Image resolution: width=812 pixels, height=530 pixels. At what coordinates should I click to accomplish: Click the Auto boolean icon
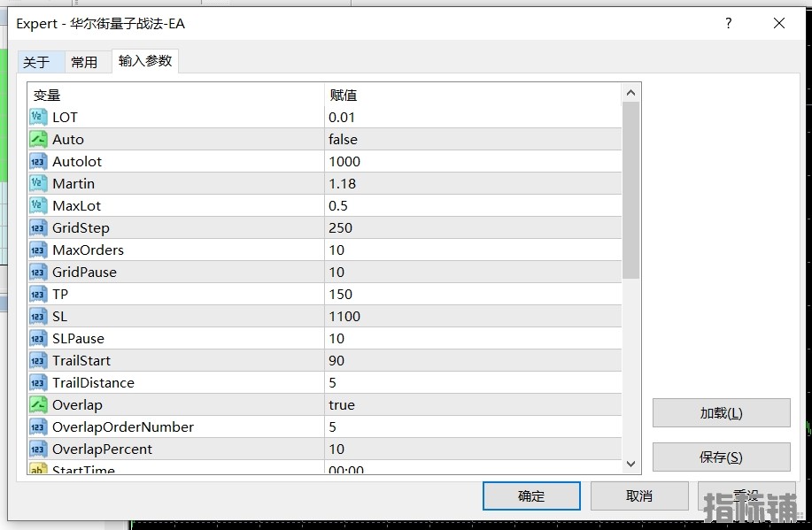pyautogui.click(x=38, y=139)
